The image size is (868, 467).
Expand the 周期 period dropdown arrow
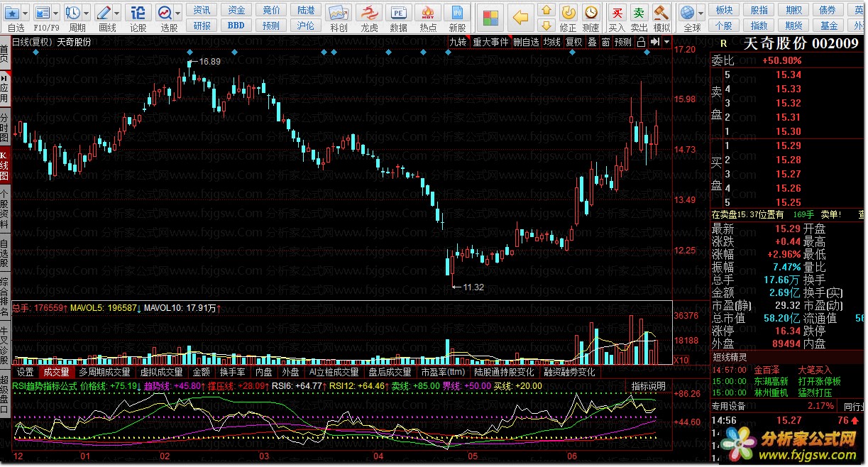(x=87, y=13)
